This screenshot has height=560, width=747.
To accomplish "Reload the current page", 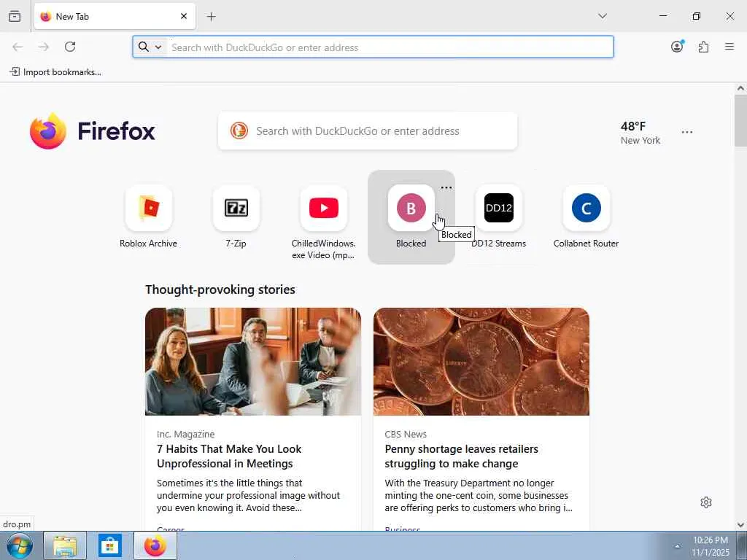I will click(x=70, y=47).
